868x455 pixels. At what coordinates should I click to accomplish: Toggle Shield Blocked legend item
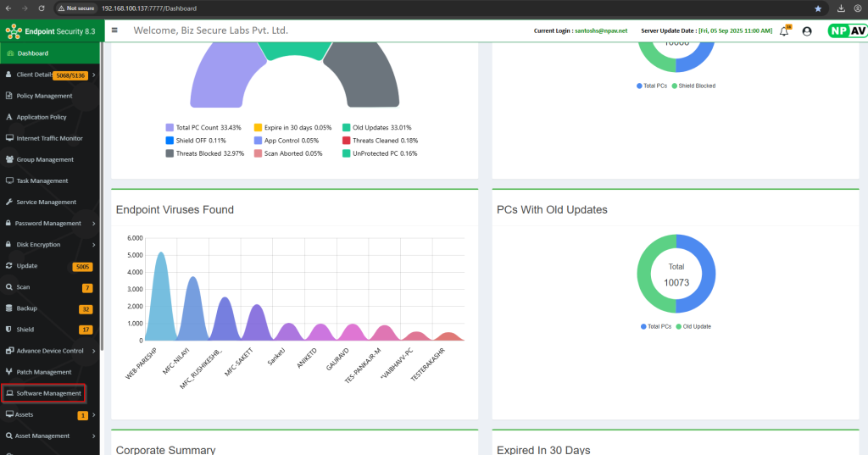[x=695, y=86]
